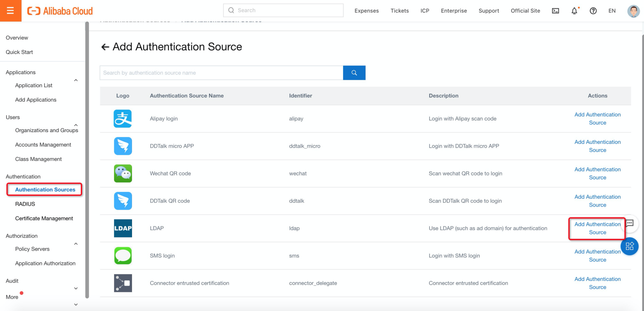644x311 pixels.
Task: Open the notification bell
Action: 574,11
